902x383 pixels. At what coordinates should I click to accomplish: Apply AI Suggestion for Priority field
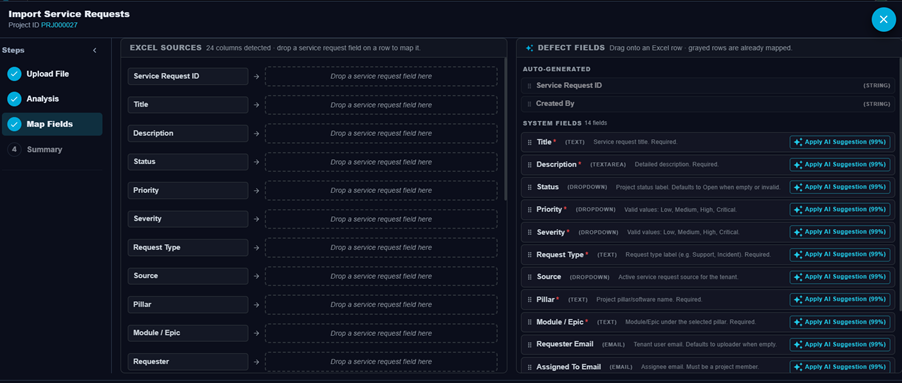[x=840, y=209]
